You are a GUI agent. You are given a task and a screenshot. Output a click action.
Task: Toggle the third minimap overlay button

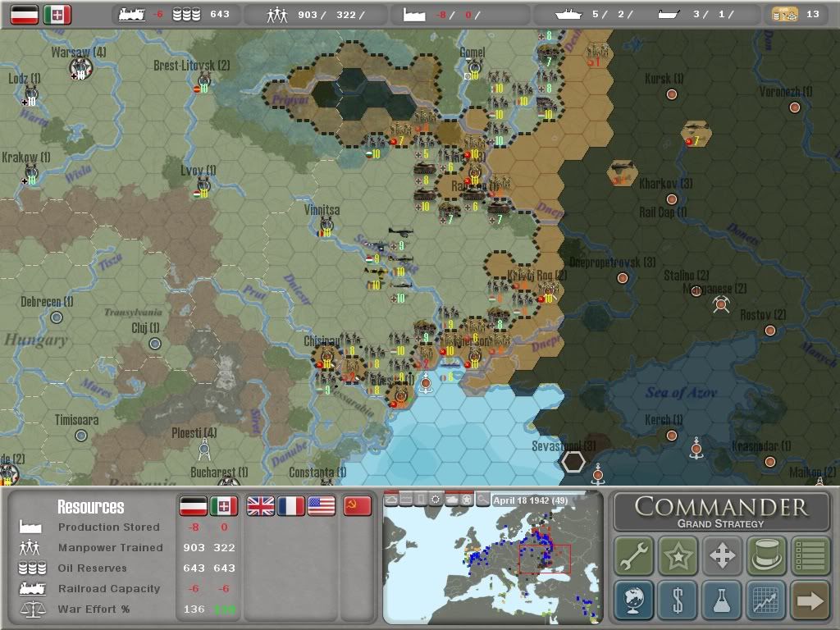(421, 500)
